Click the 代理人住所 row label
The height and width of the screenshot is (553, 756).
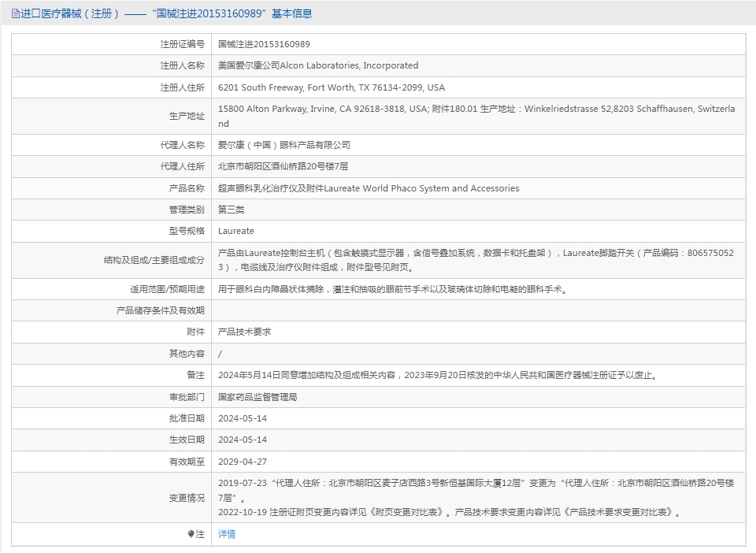pos(182,166)
